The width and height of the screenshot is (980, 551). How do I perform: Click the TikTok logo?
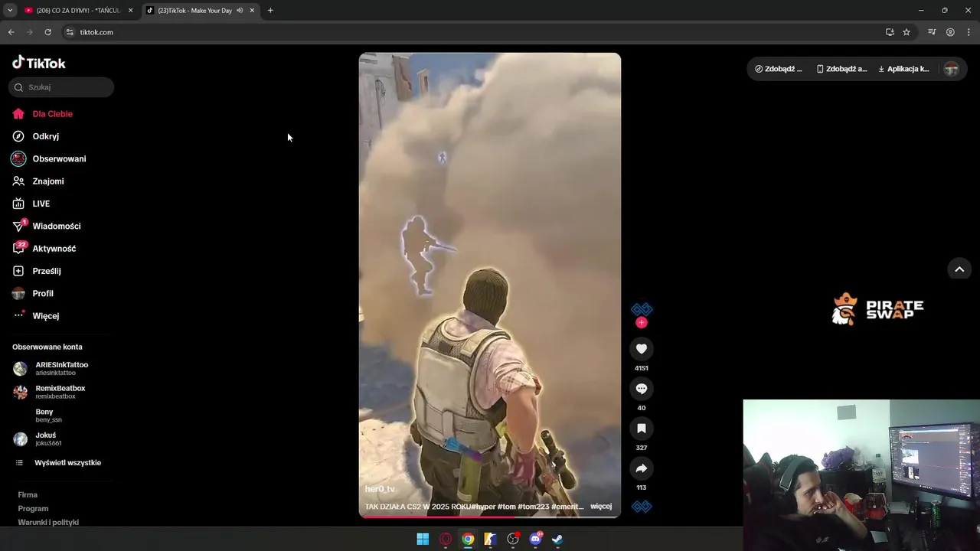tap(39, 63)
